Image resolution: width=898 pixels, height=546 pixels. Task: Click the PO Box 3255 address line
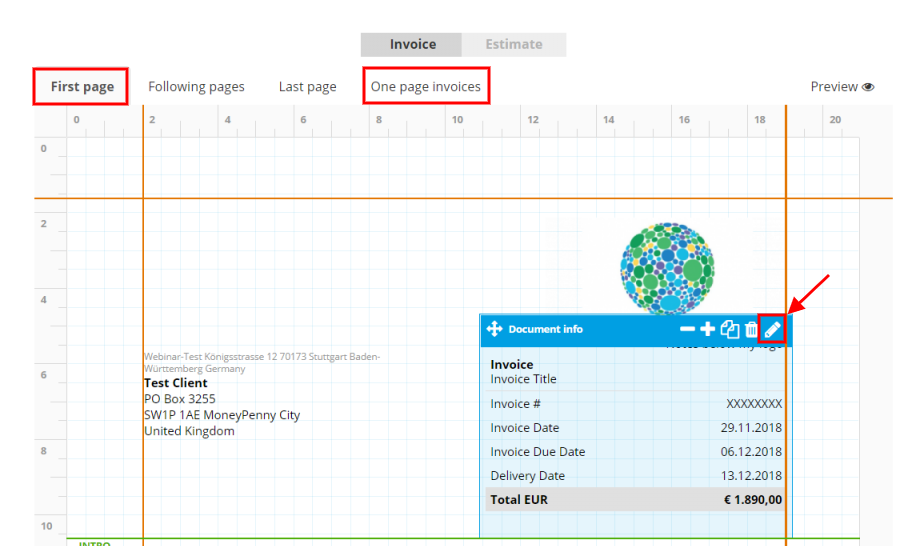pos(179,399)
